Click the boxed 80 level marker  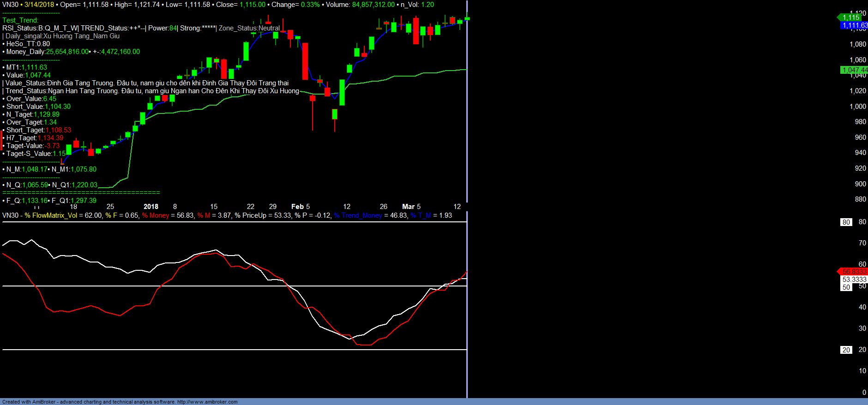pyautogui.click(x=846, y=222)
